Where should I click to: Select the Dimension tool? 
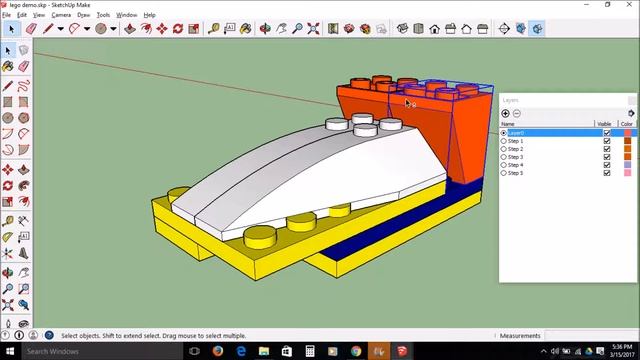(24, 221)
